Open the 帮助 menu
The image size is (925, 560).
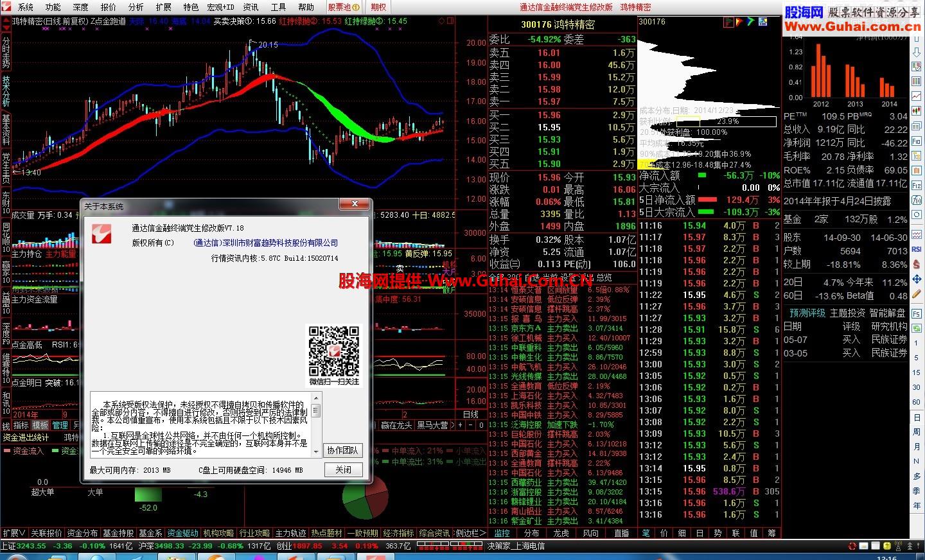pos(306,7)
